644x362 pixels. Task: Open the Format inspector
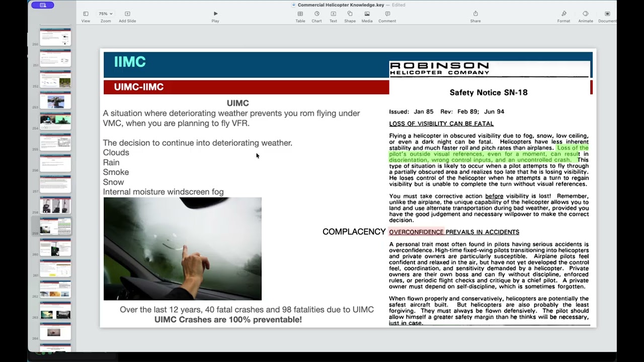point(563,17)
